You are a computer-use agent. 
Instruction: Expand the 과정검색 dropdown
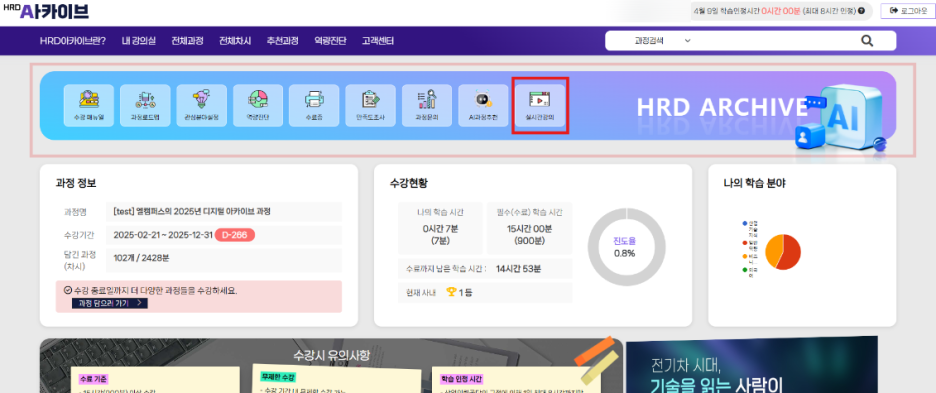(x=663, y=41)
